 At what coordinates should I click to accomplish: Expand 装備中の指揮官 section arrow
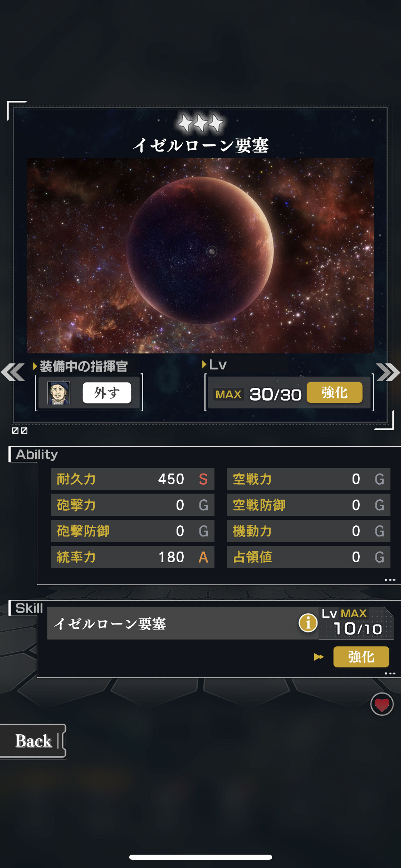[x=35, y=366]
